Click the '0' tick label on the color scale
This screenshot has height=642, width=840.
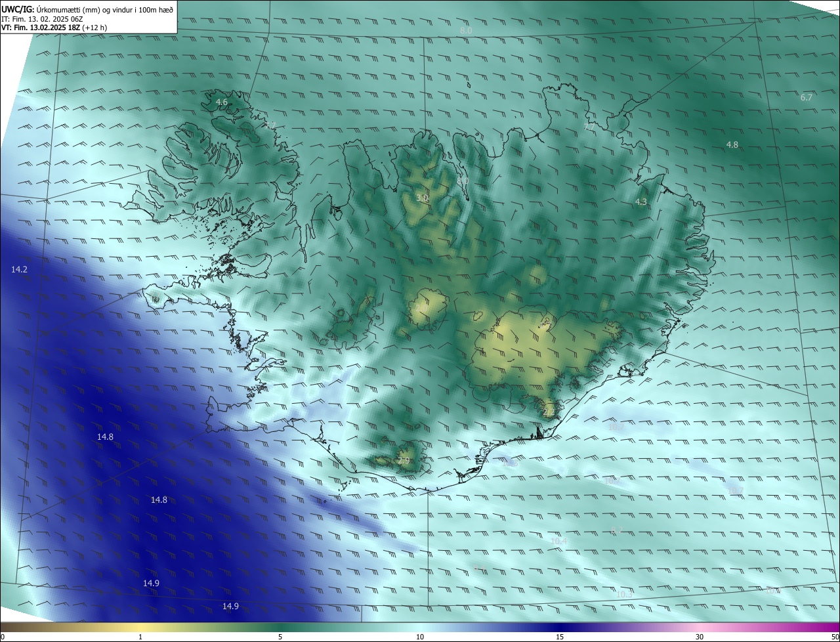[x=3, y=637]
